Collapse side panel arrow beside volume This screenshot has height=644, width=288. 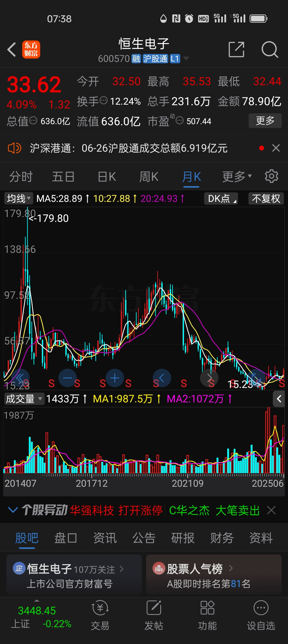[x=279, y=399]
